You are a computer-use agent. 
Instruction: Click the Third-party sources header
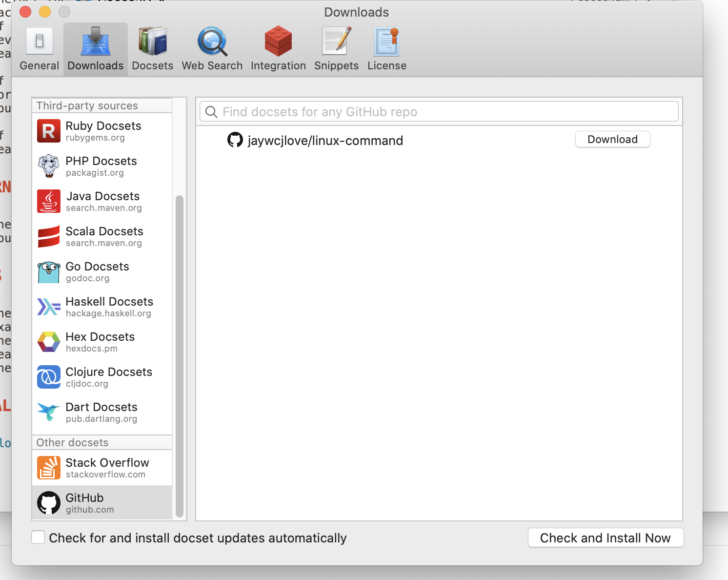coord(102,105)
